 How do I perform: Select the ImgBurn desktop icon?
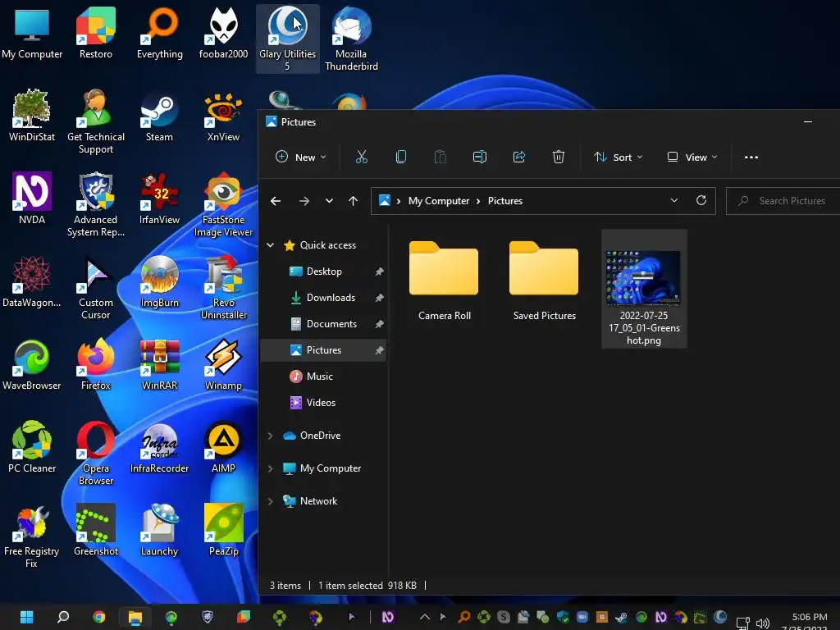coord(160,282)
